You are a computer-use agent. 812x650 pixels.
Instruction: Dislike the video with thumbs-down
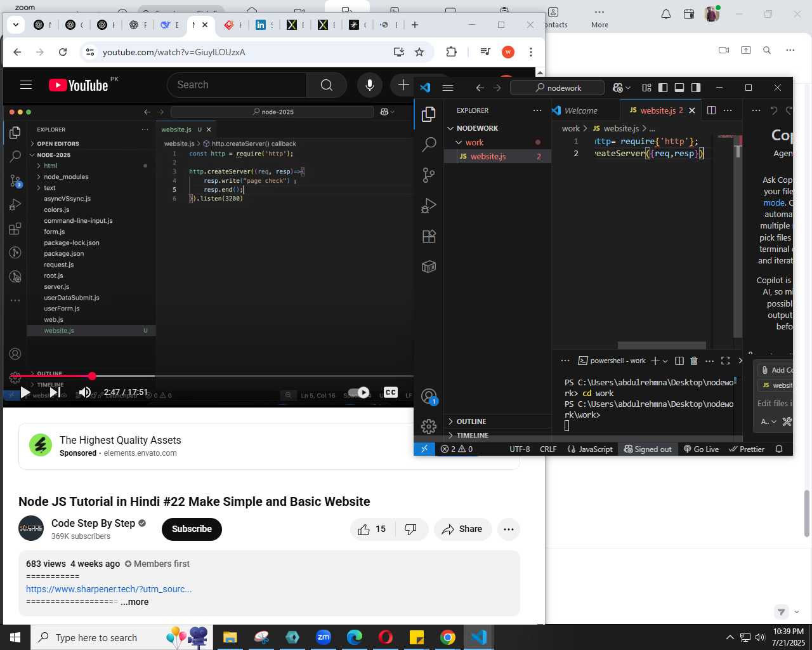(x=411, y=529)
